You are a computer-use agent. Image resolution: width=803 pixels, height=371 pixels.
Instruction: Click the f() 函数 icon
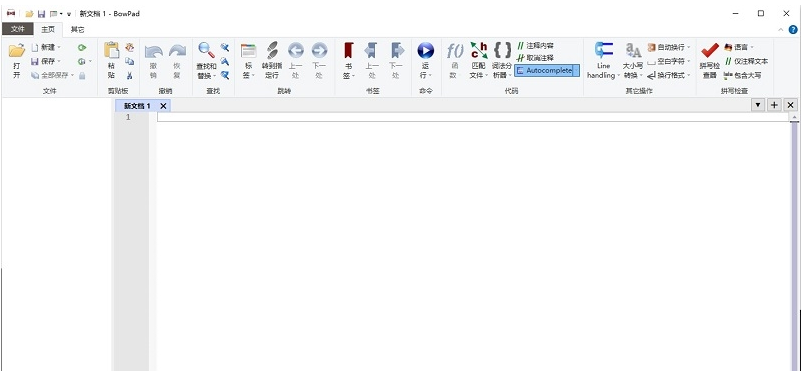tap(455, 51)
